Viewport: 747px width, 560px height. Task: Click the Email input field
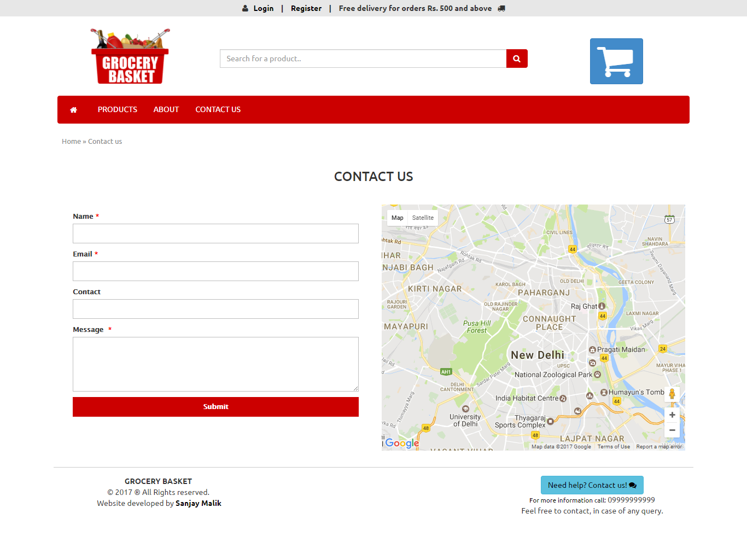215,271
